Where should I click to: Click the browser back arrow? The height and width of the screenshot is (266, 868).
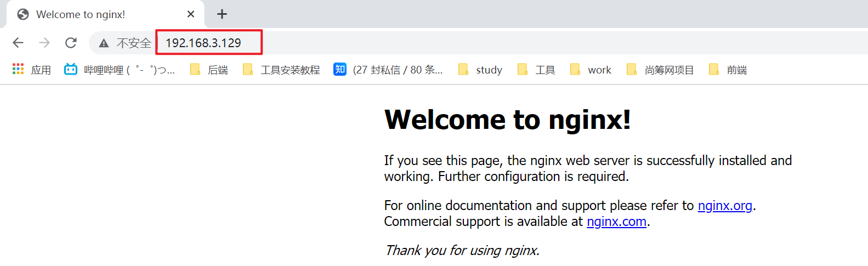pos(18,43)
